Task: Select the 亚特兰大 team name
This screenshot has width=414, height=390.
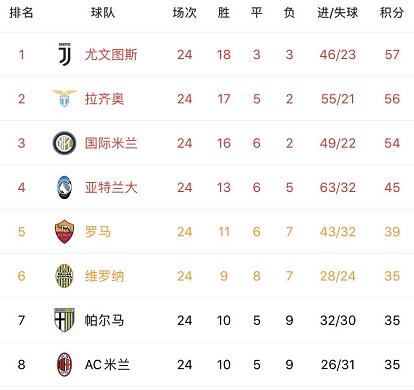Action: (111, 187)
